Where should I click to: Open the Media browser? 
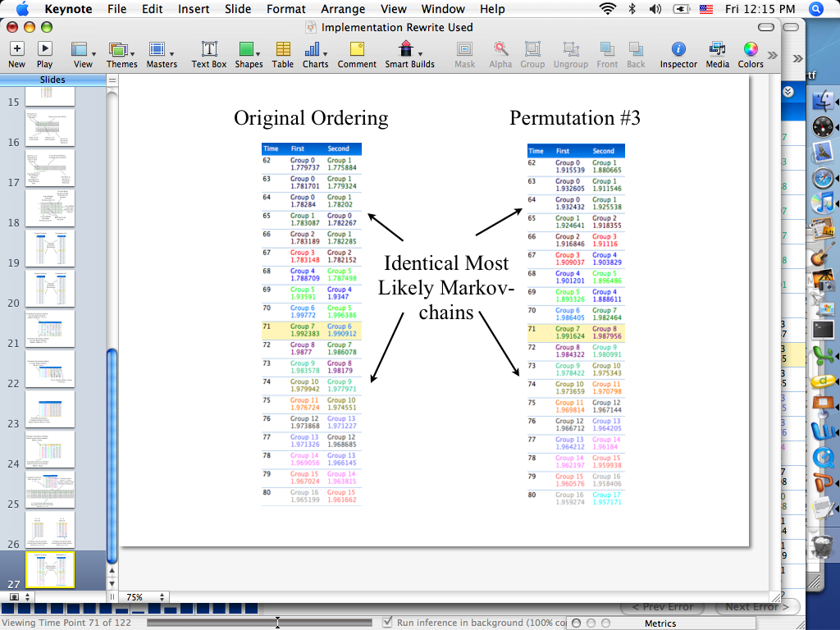717,49
